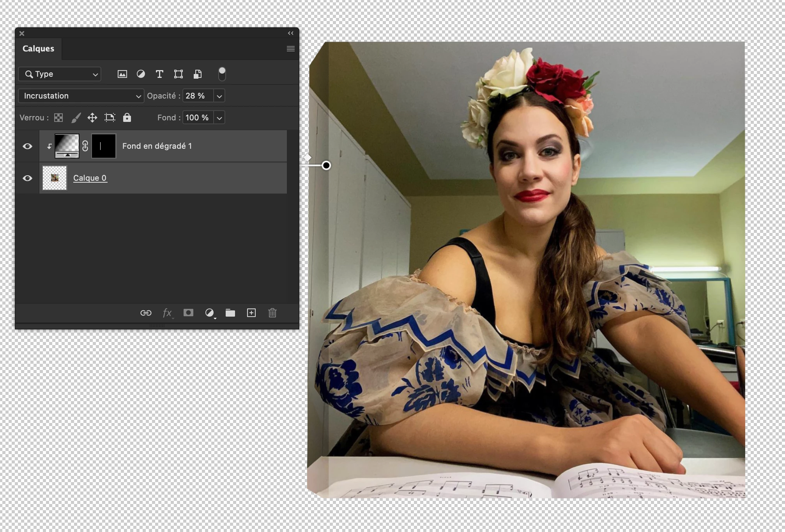Filter layers by adjustment layer icon

pyautogui.click(x=141, y=74)
